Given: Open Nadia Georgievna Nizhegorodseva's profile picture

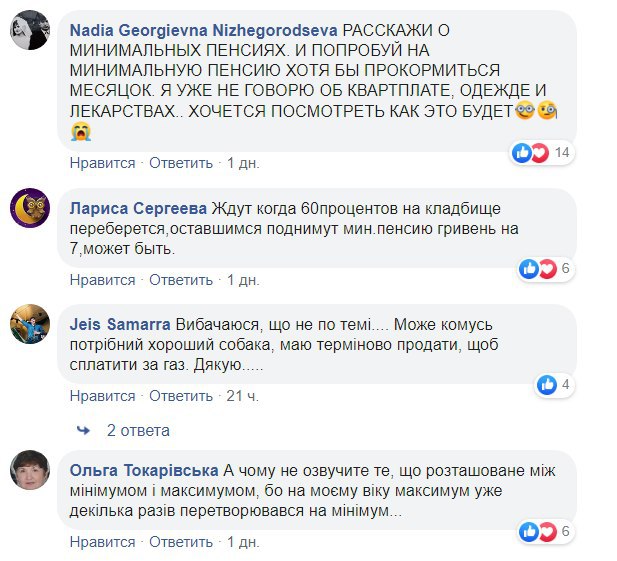Looking at the screenshot, I should tap(30, 29).
